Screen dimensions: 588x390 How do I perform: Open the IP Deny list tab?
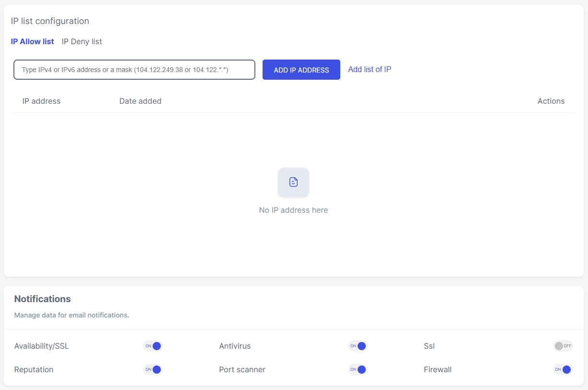(x=82, y=42)
